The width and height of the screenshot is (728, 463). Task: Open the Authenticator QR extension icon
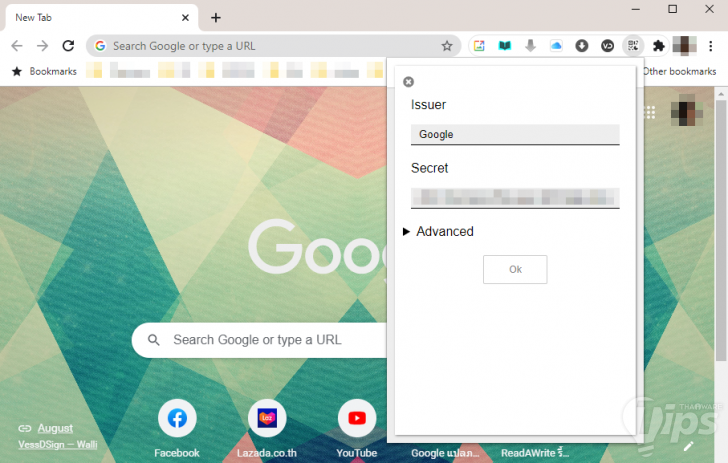click(633, 46)
